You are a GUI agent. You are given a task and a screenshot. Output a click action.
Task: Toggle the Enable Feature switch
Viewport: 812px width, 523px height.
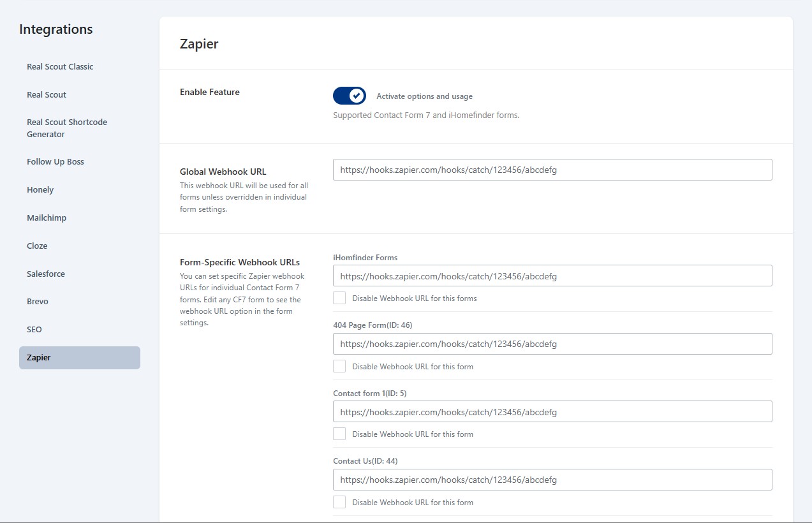(x=350, y=96)
